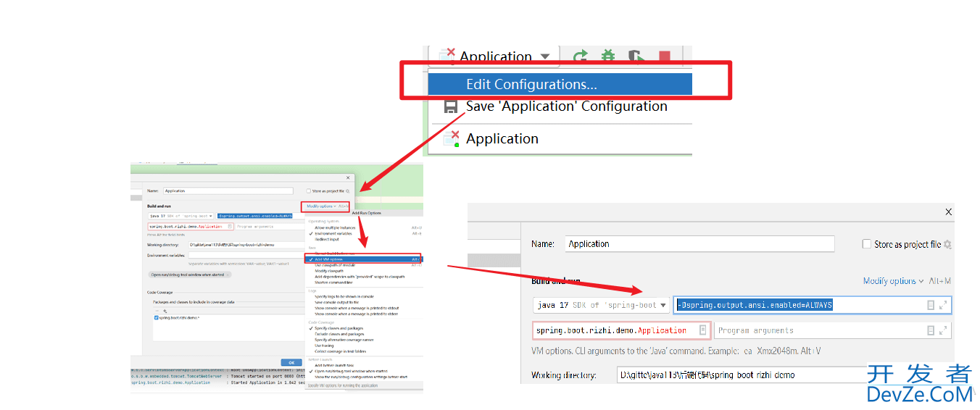Click the floppy disk save icon in the dropdown
The width and height of the screenshot is (980, 410).
click(x=451, y=106)
